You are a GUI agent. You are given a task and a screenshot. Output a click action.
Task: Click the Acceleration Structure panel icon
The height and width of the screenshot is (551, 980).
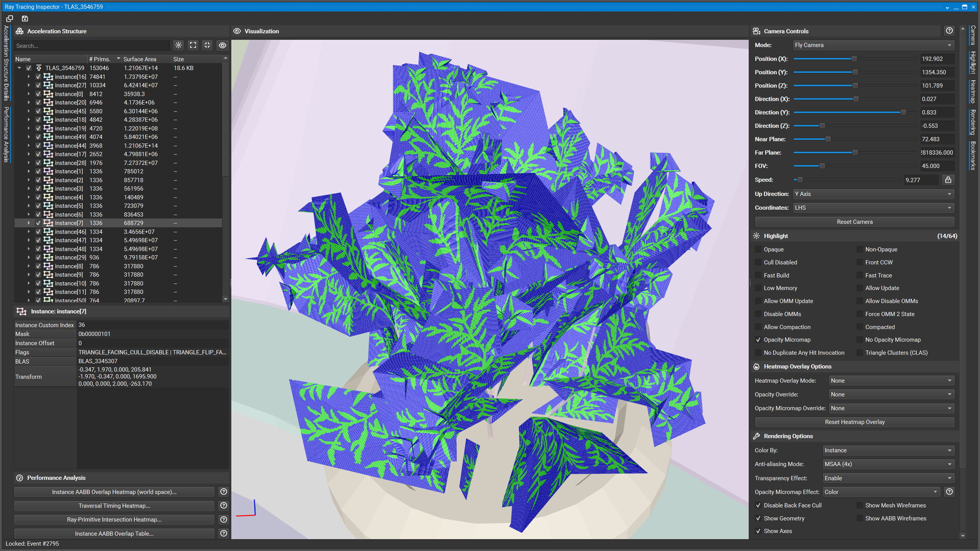(20, 31)
